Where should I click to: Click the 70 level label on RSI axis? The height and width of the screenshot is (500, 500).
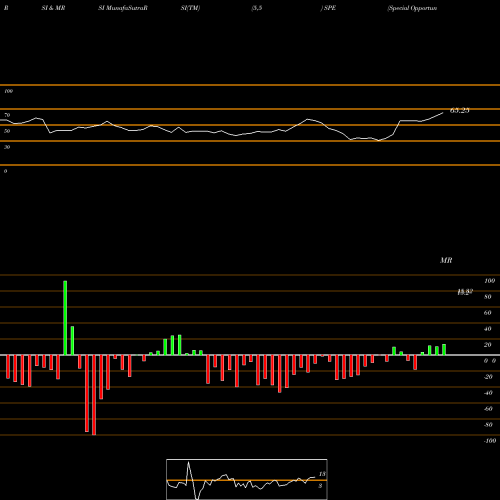pos(7,115)
